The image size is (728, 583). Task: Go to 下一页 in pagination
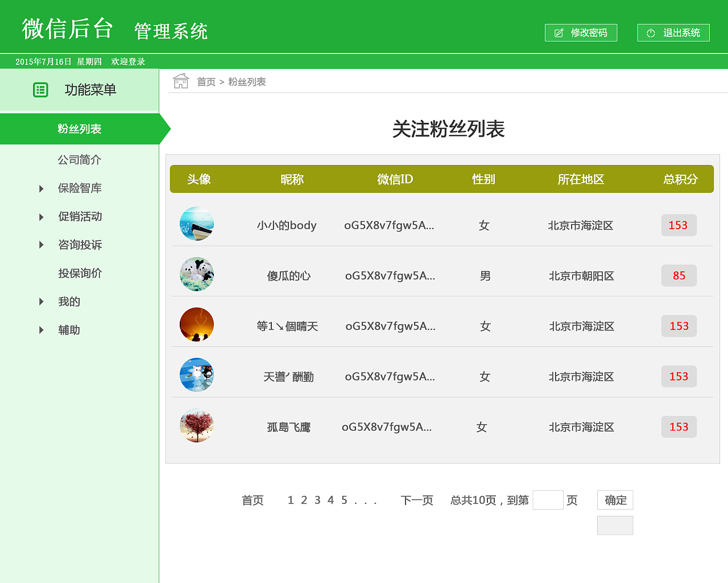(417, 501)
